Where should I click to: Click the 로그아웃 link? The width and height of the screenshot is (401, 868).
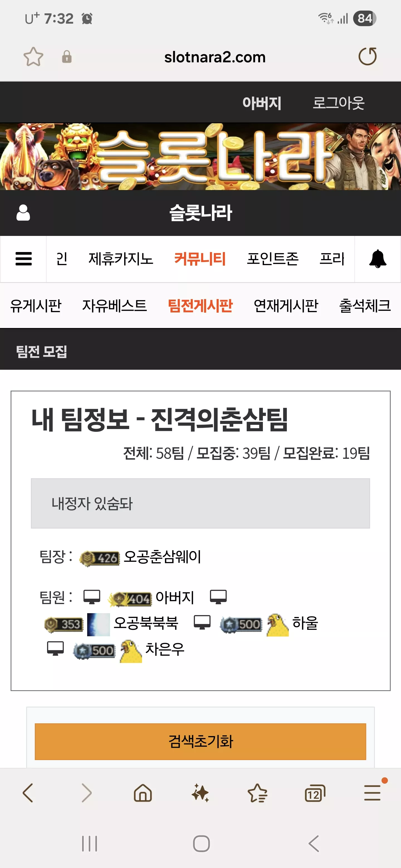click(339, 102)
